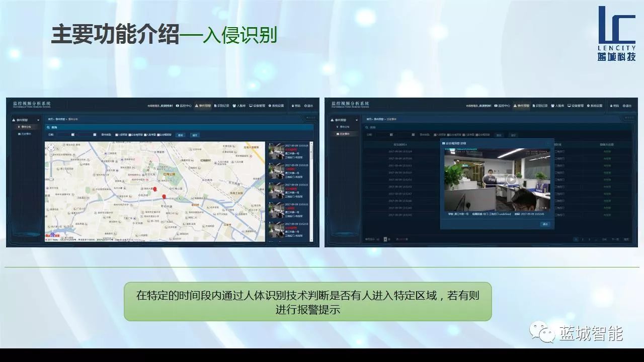Click the map pan control in left screenshot

point(52,147)
